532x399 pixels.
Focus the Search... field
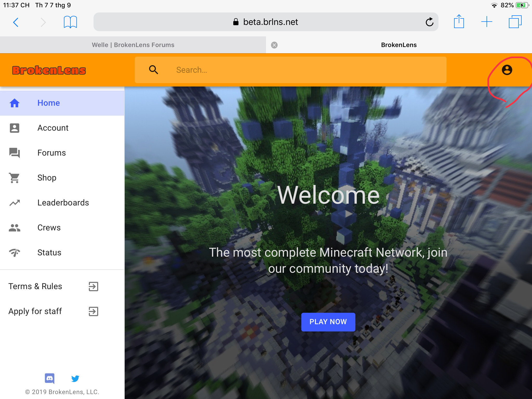click(291, 70)
